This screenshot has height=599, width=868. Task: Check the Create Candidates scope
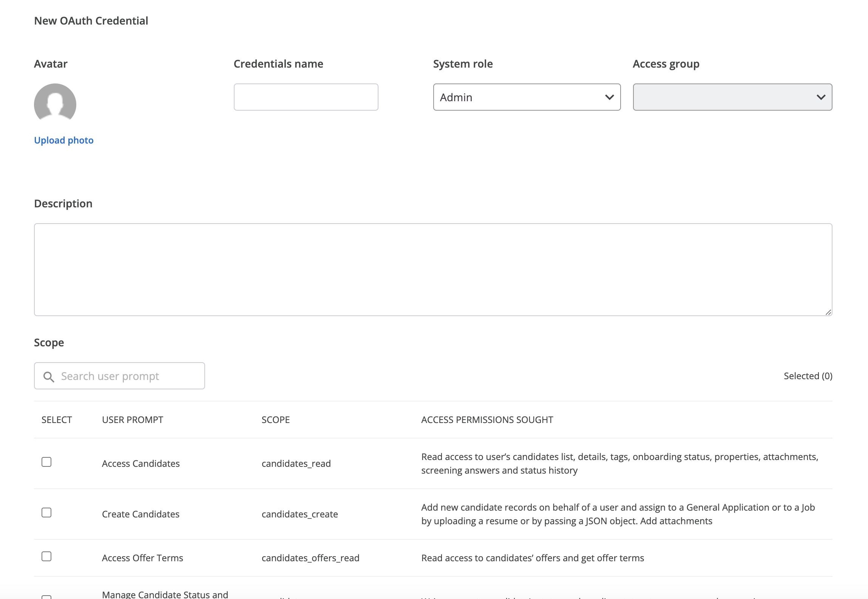46,513
